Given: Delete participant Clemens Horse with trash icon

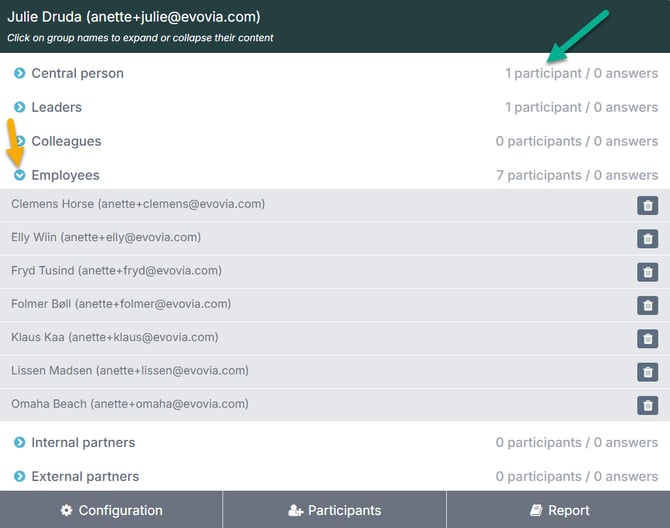Looking at the screenshot, I should pyautogui.click(x=647, y=205).
